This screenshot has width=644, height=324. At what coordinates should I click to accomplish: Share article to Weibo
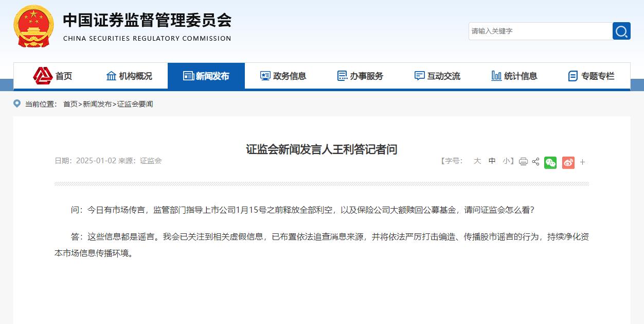(x=568, y=162)
